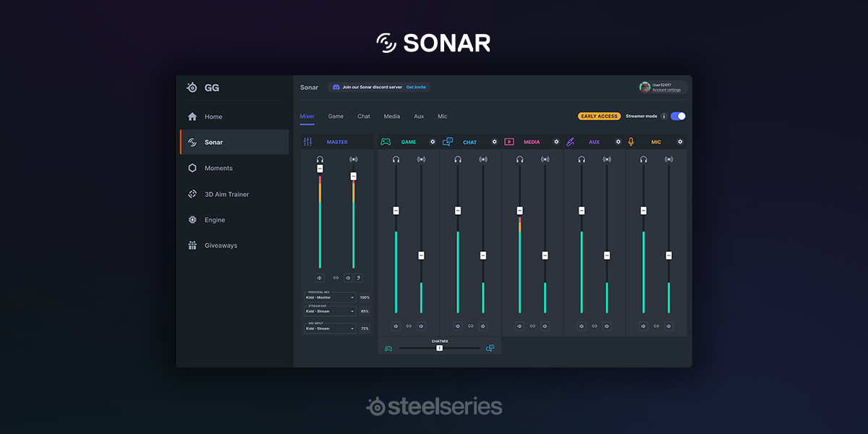Switch to the Media tab
The image size is (868, 434).
point(392,116)
